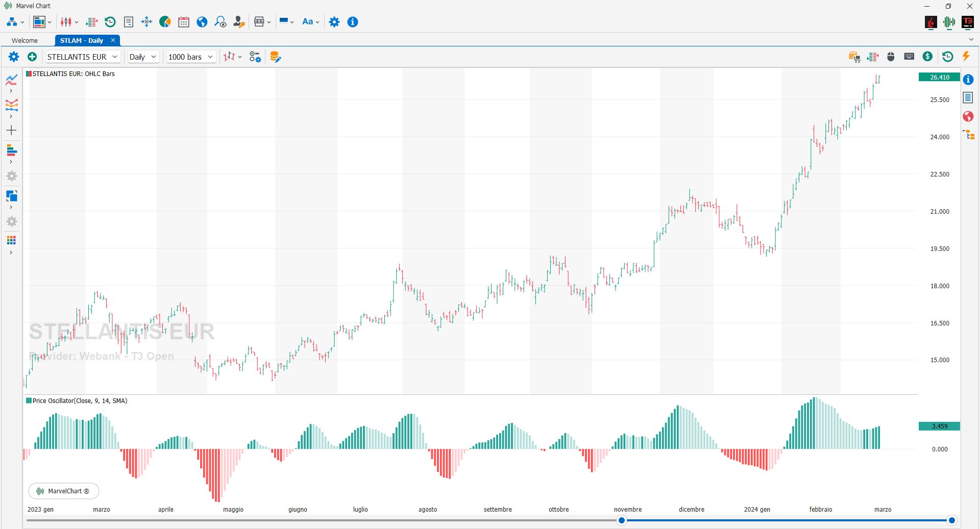Switch to the Welcome tab
This screenshot has width=980, height=529.
[x=24, y=40]
